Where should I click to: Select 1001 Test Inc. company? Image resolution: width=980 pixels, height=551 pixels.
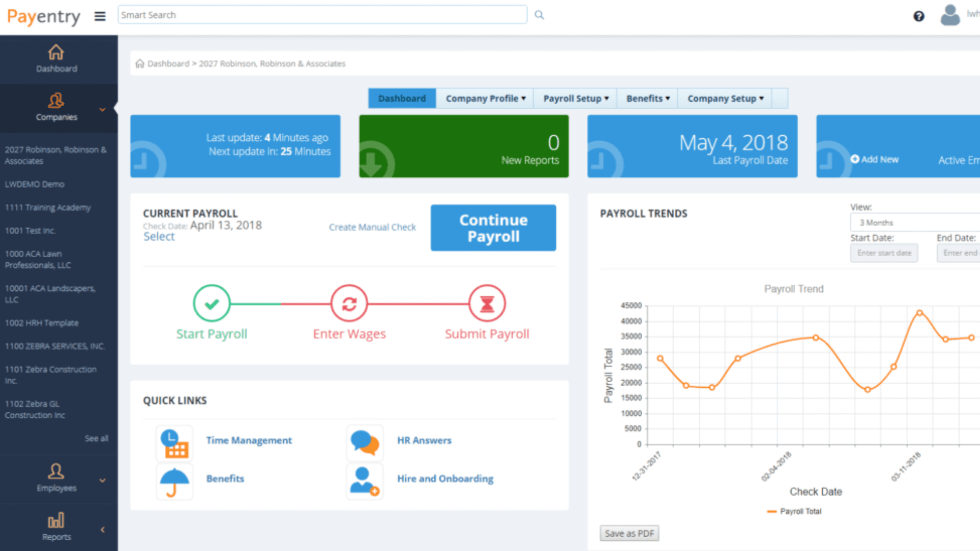pyautogui.click(x=30, y=231)
